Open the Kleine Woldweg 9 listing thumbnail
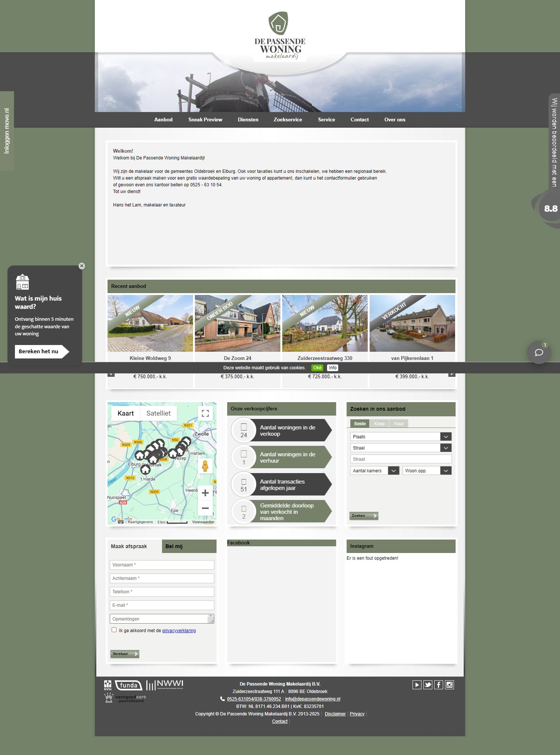Screen dimensions: 560x755 click(150, 323)
